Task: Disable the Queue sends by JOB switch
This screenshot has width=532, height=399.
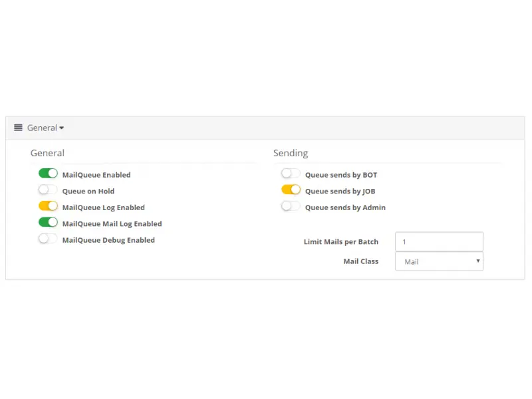Action: coord(291,190)
